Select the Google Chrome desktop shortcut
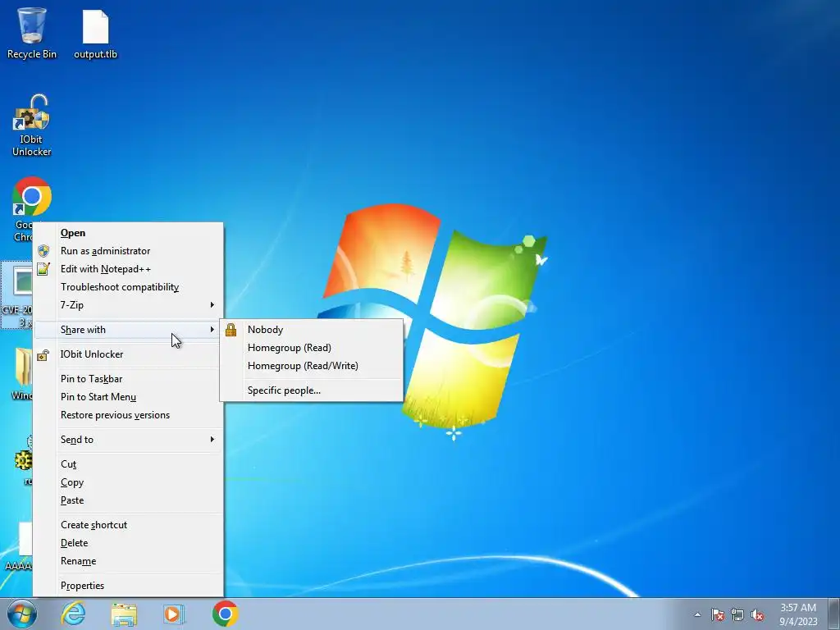The image size is (840, 630). coord(32,197)
